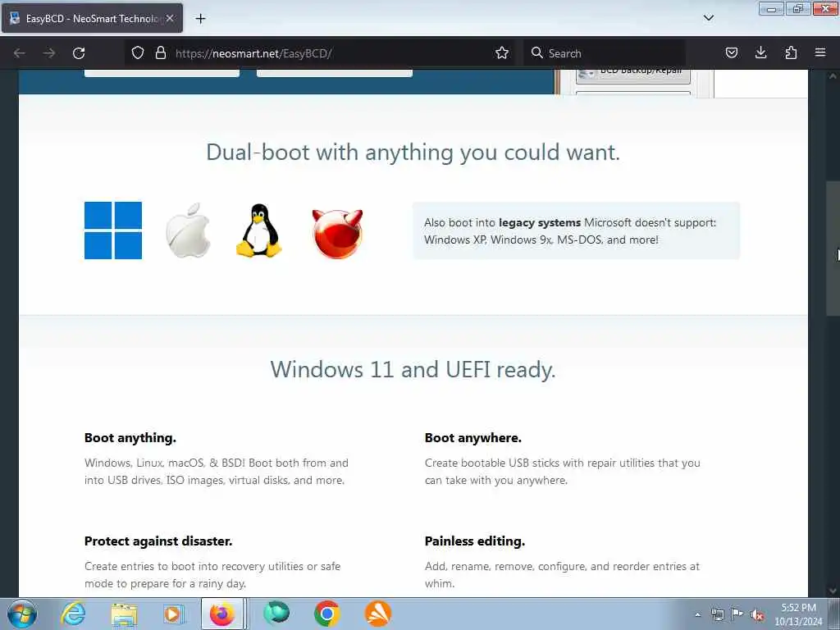
Task: Open the Extensions puzzle icon
Action: click(791, 52)
